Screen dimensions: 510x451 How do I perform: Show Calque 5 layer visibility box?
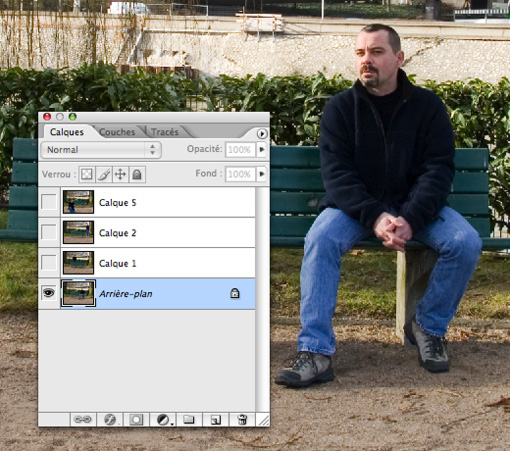[x=49, y=202]
